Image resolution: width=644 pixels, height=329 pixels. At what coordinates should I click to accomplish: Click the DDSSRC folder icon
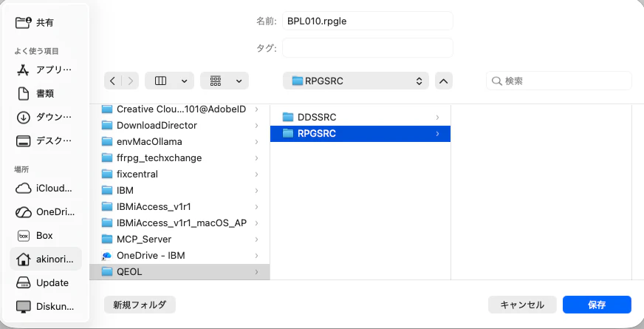288,118
